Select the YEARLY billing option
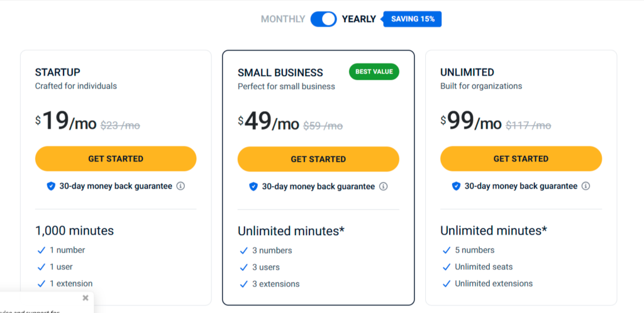This screenshot has height=313, width=644. [358, 19]
